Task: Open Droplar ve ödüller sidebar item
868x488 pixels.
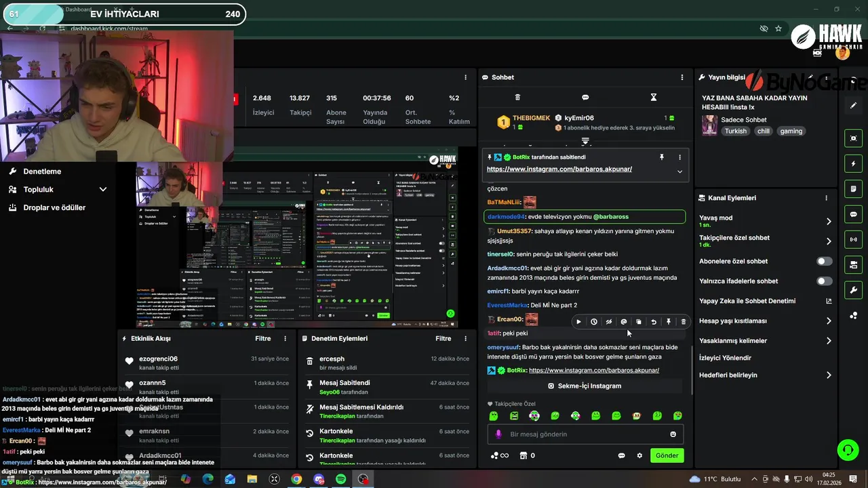Action: click(54, 207)
